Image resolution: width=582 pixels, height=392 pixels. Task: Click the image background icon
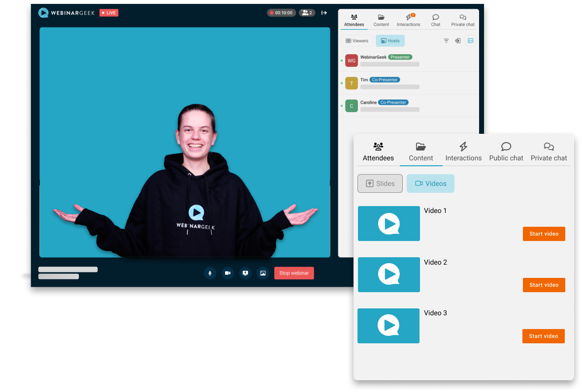(x=263, y=273)
